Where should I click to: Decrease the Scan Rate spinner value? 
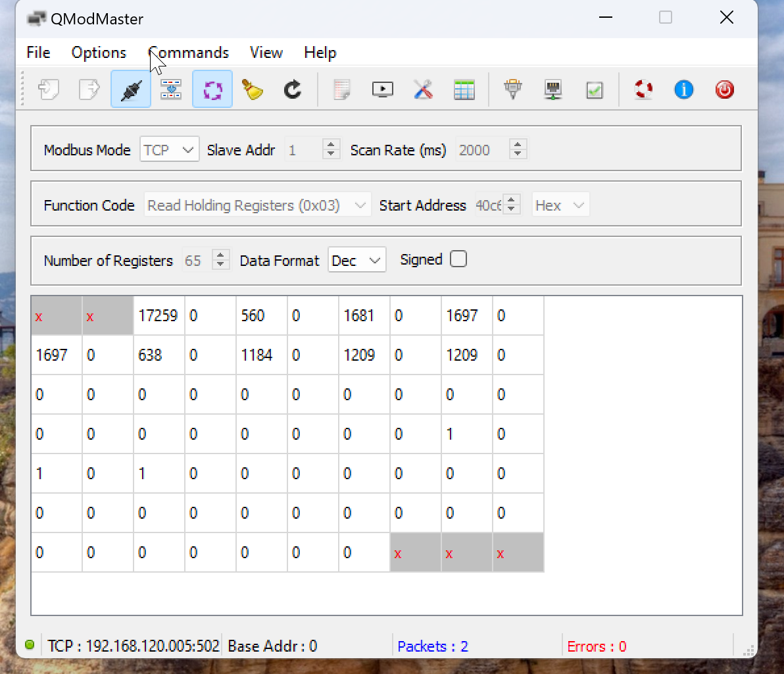point(518,153)
